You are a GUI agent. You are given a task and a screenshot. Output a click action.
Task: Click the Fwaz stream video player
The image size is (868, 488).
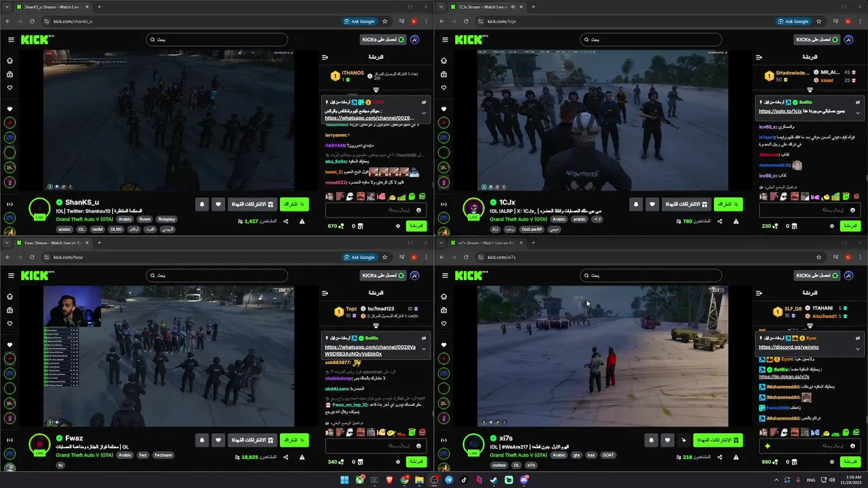coord(169,356)
